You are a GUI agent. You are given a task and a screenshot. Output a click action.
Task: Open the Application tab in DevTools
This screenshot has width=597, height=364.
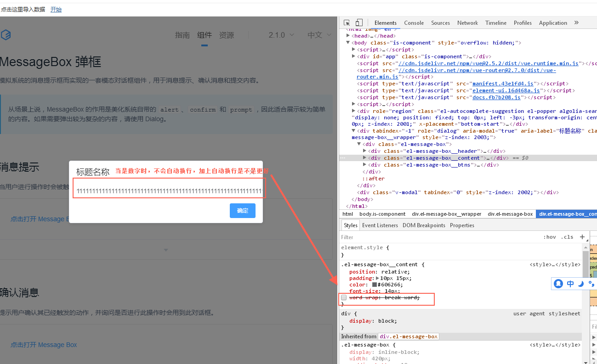coord(553,22)
